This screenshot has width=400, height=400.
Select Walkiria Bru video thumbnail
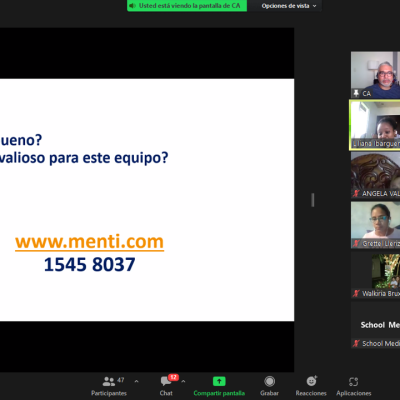[375, 275]
